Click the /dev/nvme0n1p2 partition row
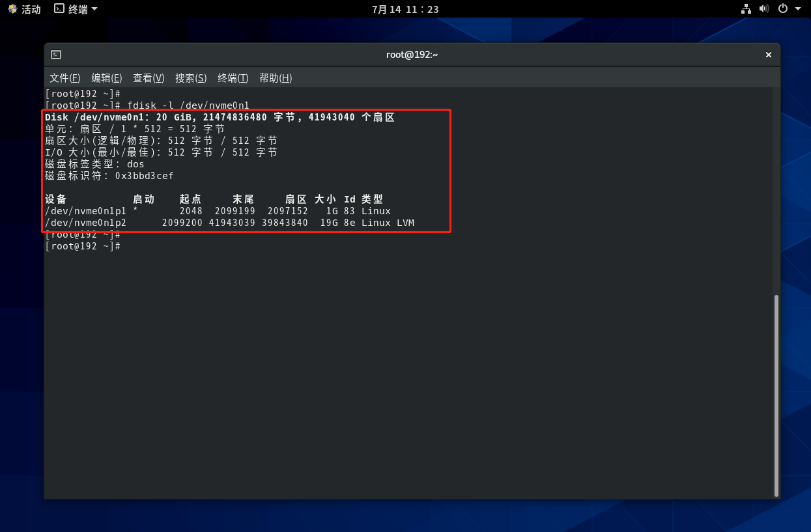This screenshot has height=532, width=811. 229,223
